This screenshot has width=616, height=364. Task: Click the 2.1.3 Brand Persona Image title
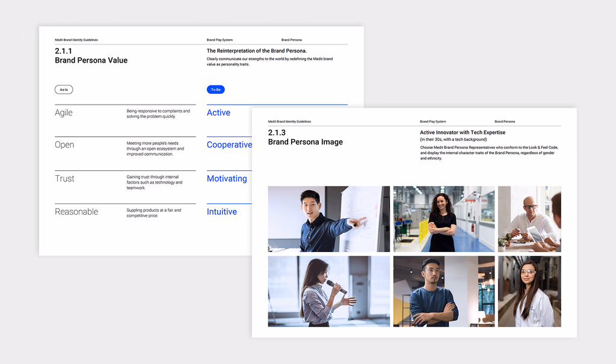click(x=305, y=137)
